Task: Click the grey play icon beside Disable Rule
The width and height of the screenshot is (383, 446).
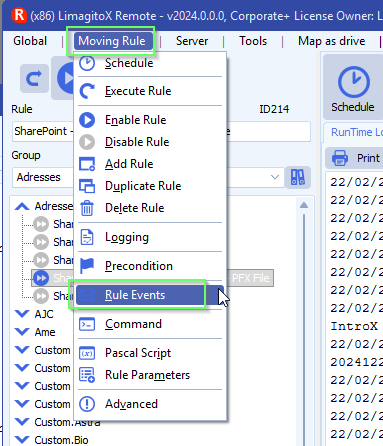Action: (87, 142)
